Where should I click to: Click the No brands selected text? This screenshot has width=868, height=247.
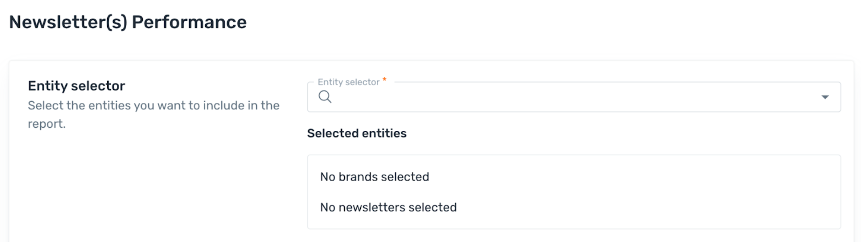[x=375, y=177]
